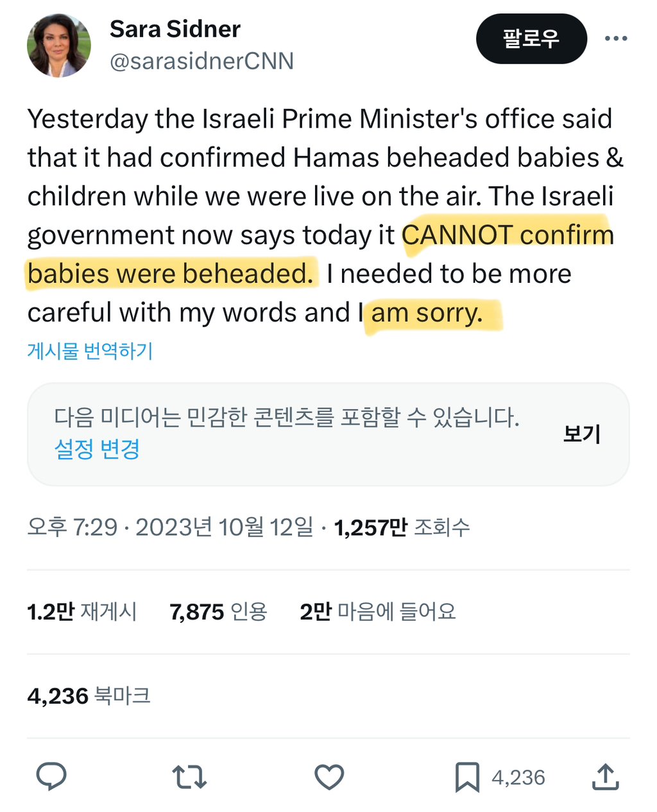Tap the Sara Sidner display name
The image size is (657, 812).
click(x=175, y=29)
